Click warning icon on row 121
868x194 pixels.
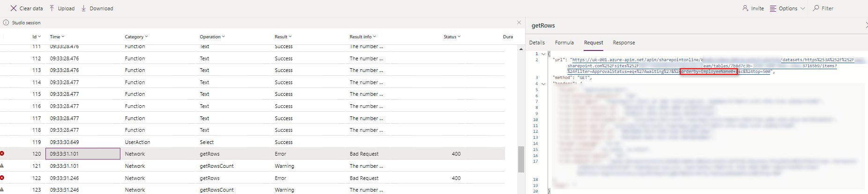[2, 166]
